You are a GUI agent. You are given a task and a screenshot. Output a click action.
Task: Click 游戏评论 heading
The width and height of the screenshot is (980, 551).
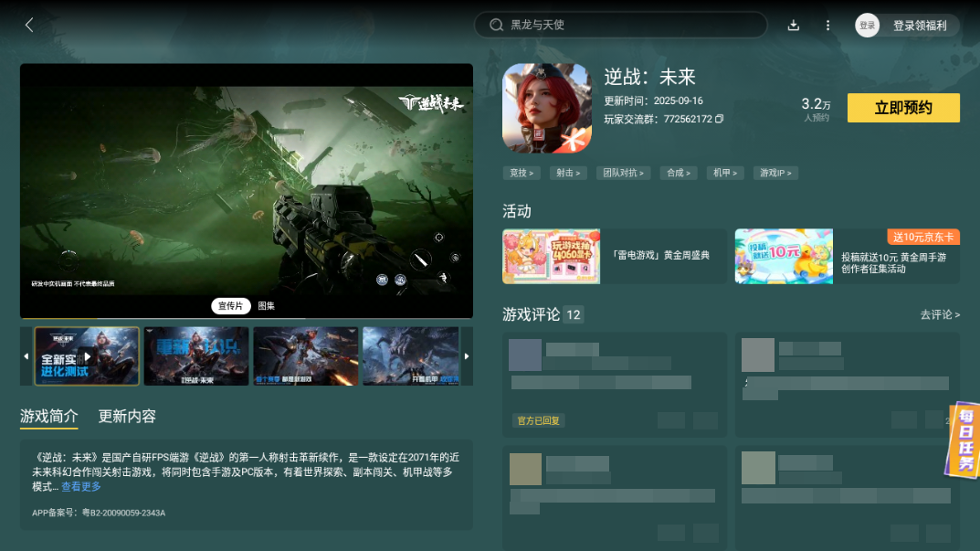[x=532, y=314]
